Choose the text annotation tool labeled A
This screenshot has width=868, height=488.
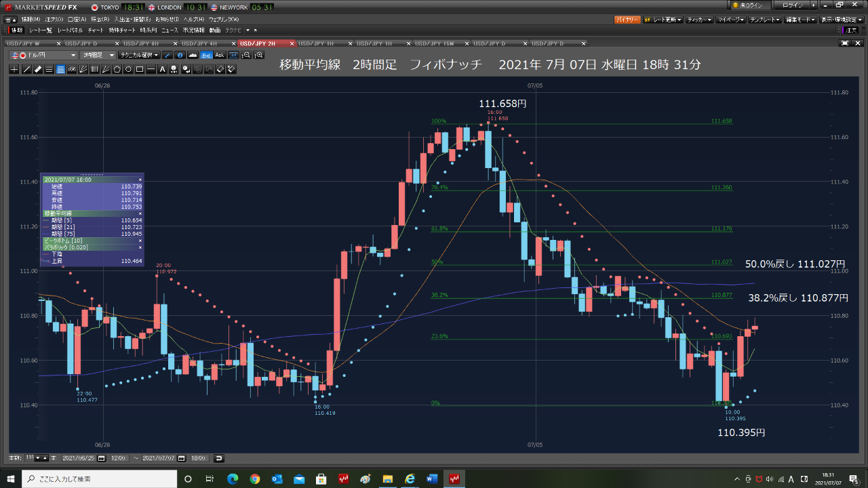[x=163, y=69]
